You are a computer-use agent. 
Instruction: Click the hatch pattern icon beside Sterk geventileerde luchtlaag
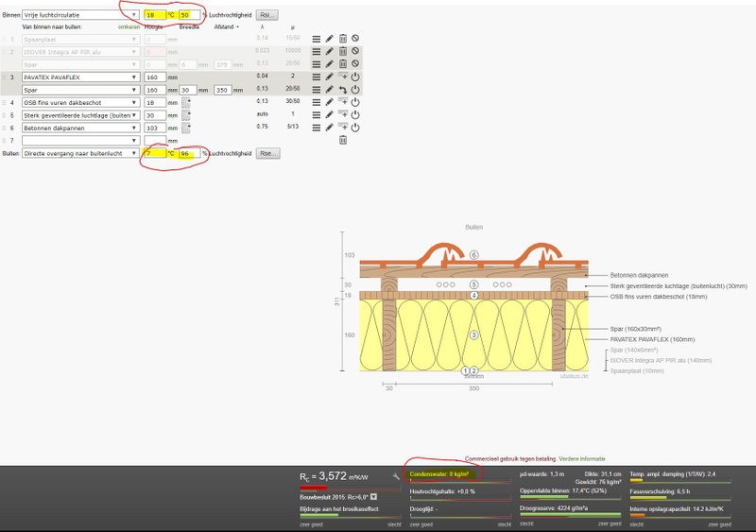click(x=186, y=115)
